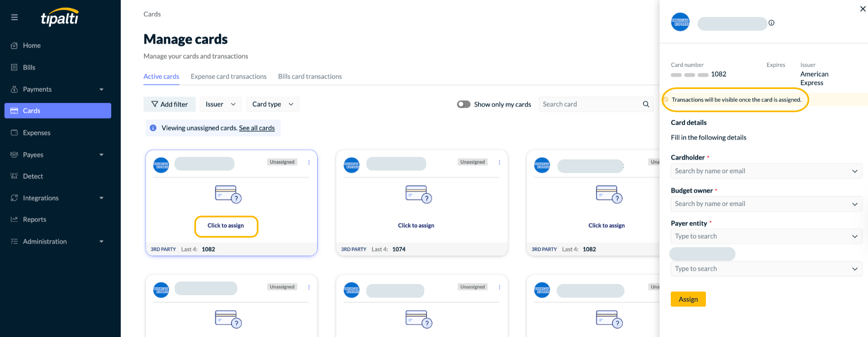Click the Add filter button

click(170, 104)
